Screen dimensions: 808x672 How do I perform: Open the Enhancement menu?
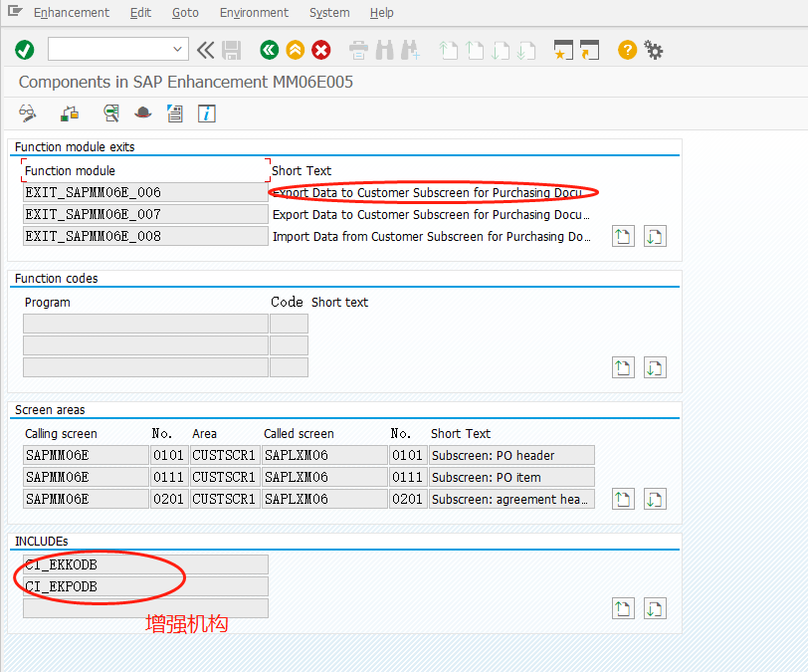[x=72, y=12]
